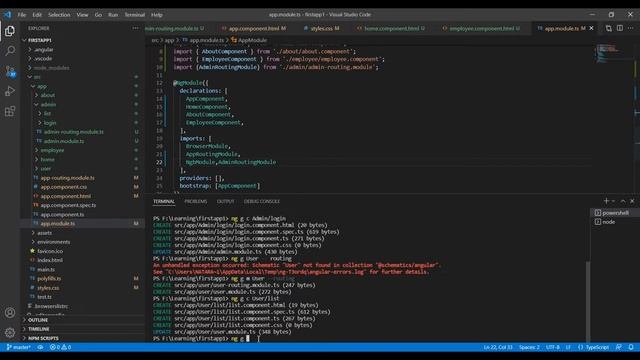Image resolution: width=640 pixels, height=360 pixels.
Task: Open the Extensions view
Action: tap(10, 111)
